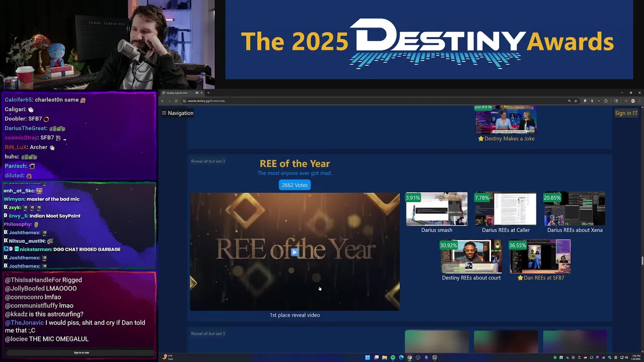This screenshot has width=644, height=362.
Task: Click 'Reveal all but last 3' below the reveal video
Action: point(208,334)
